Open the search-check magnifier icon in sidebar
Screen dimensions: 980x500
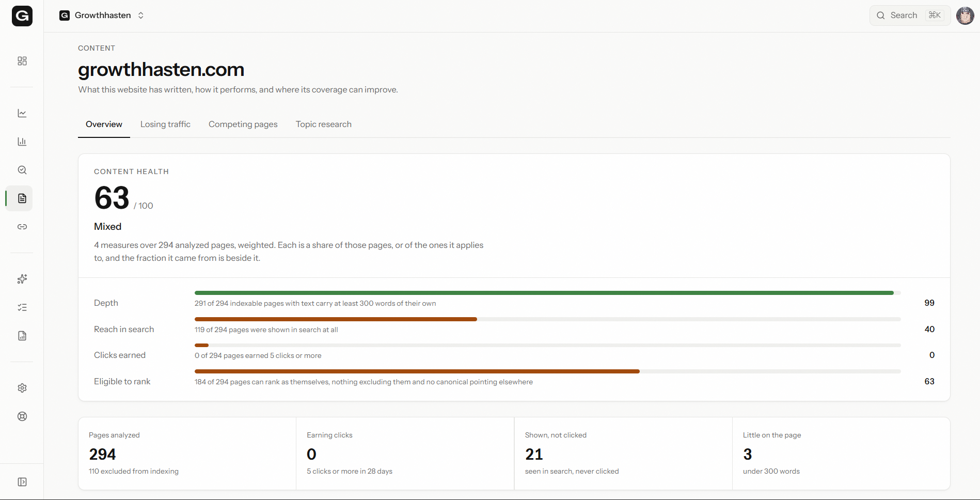point(22,170)
